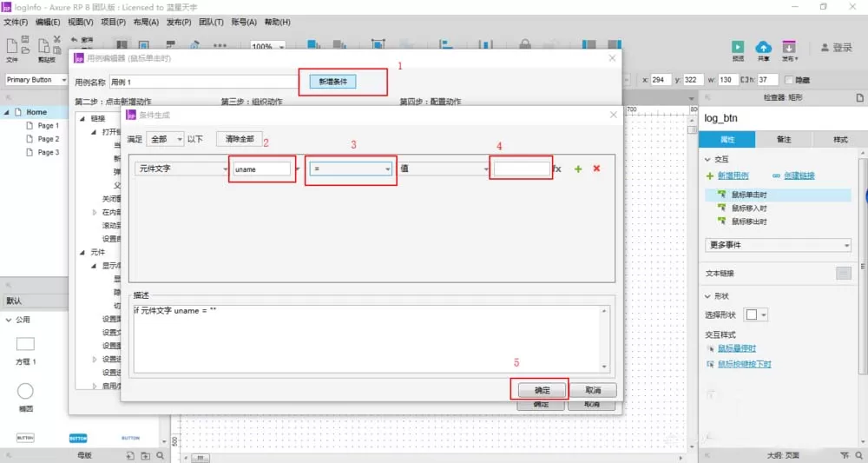Select Page 2 in the sitemap tree

coord(48,139)
